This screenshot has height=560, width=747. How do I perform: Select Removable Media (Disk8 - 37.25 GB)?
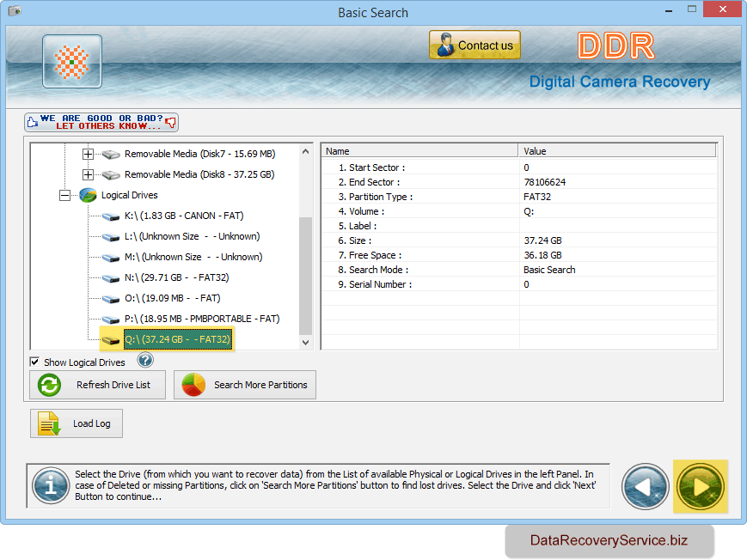click(199, 174)
